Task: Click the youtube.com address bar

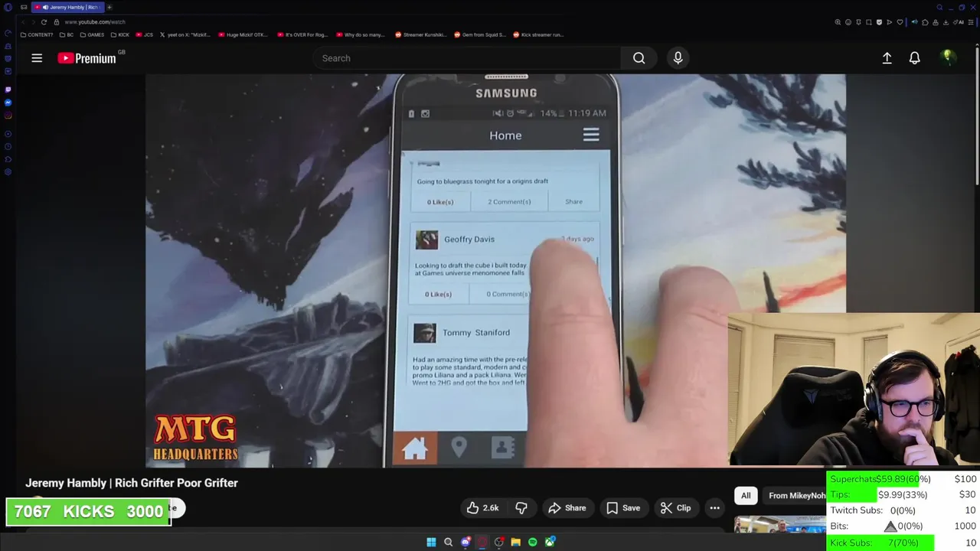Action: click(94, 22)
